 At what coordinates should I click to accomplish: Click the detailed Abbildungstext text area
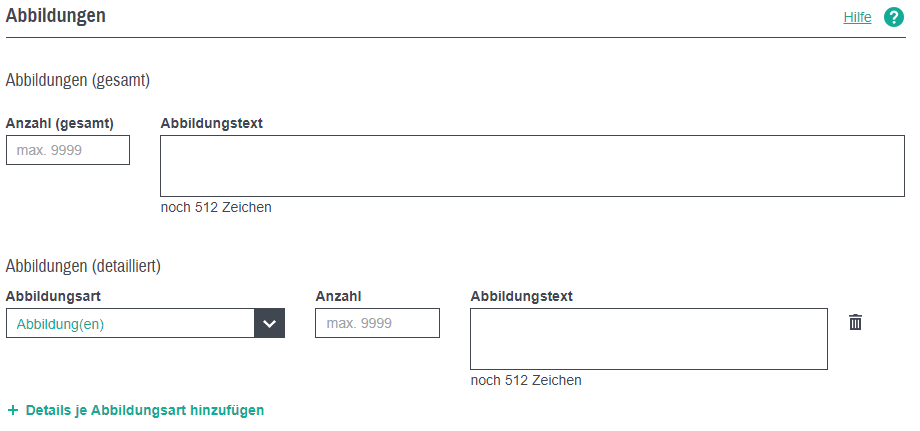tap(648, 339)
